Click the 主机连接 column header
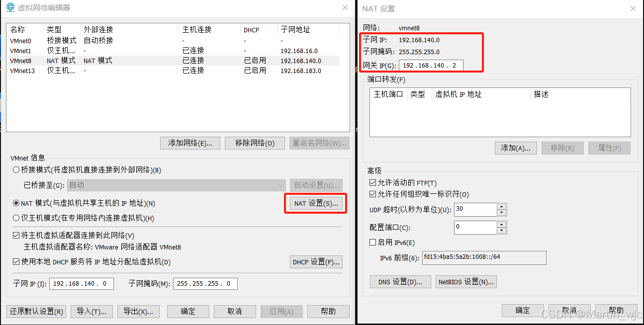 click(209, 30)
